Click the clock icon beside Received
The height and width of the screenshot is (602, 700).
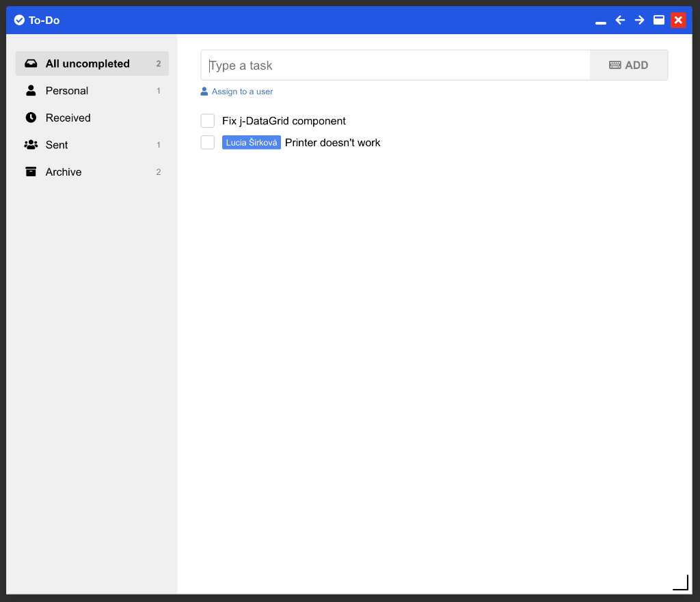(31, 118)
